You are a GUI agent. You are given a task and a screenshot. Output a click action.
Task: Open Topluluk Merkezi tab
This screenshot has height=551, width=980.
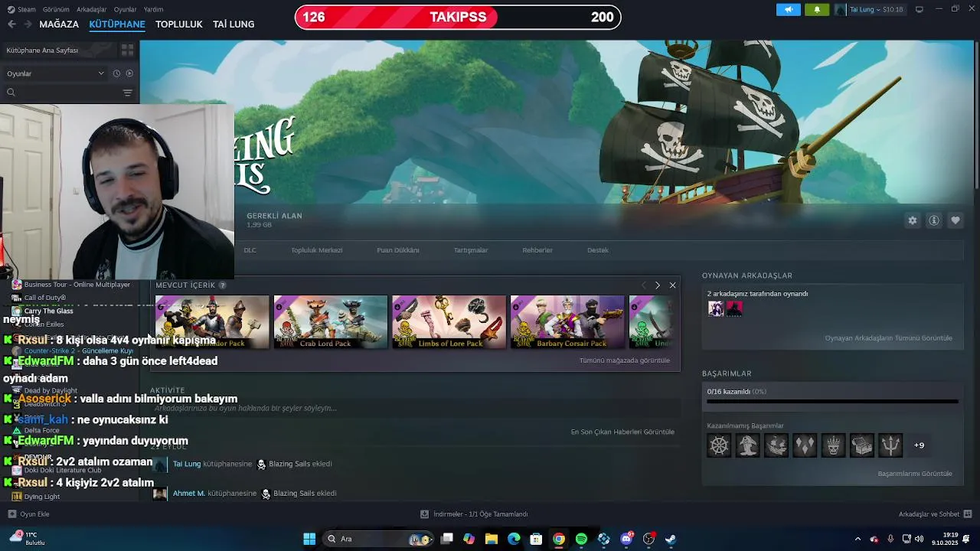(x=317, y=250)
